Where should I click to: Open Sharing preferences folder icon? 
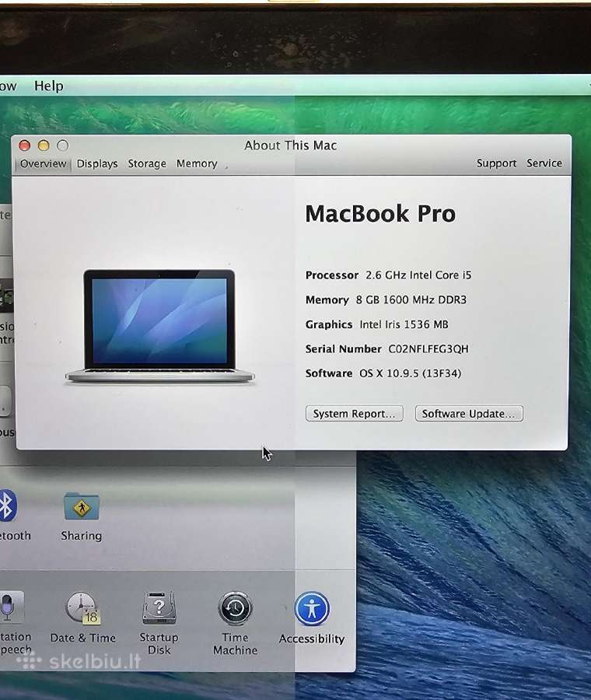point(81,506)
